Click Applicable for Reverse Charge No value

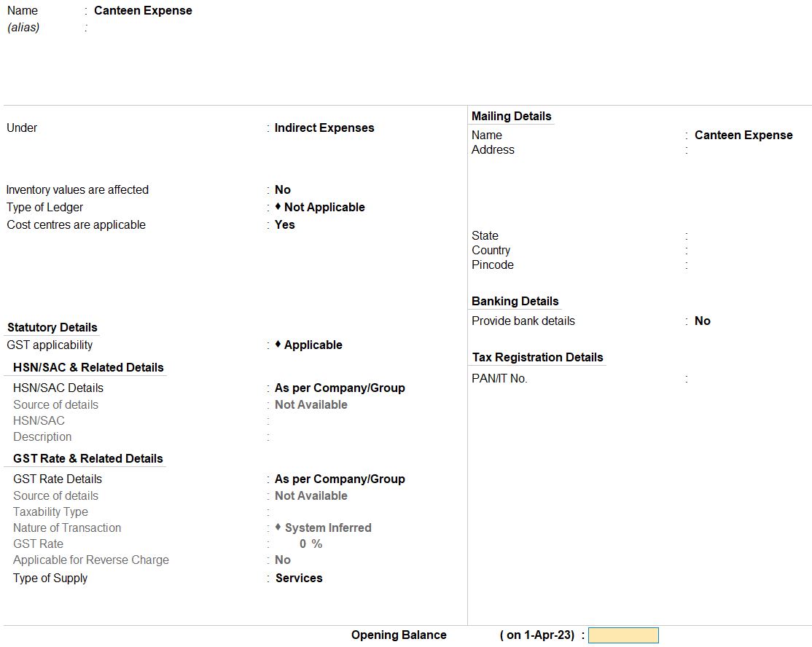[x=283, y=560]
